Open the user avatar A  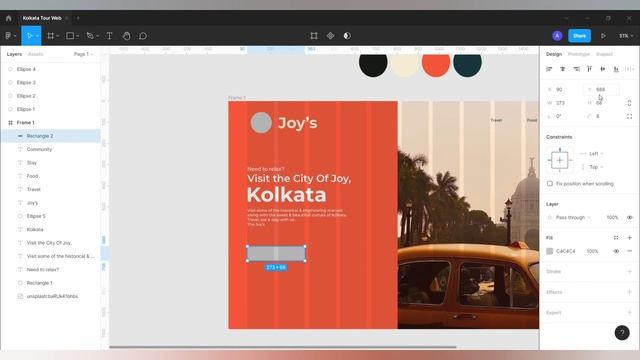pyautogui.click(x=557, y=36)
